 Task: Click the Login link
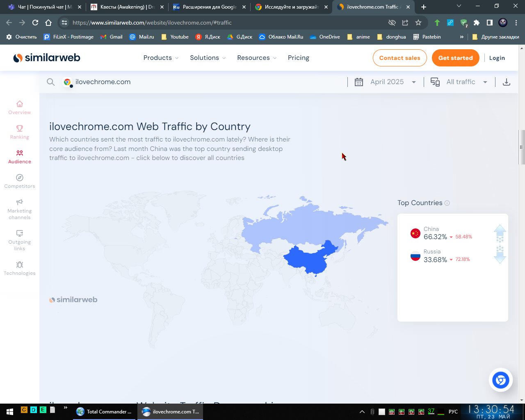pyautogui.click(x=497, y=58)
